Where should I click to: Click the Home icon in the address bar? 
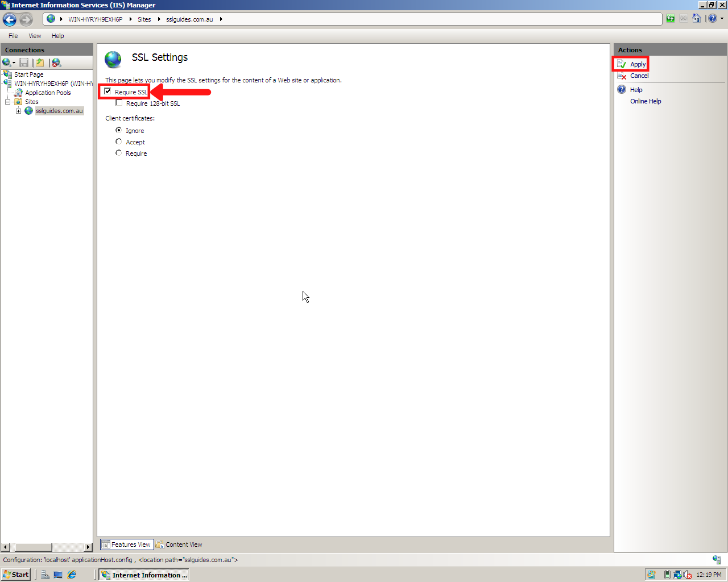tap(697, 18)
